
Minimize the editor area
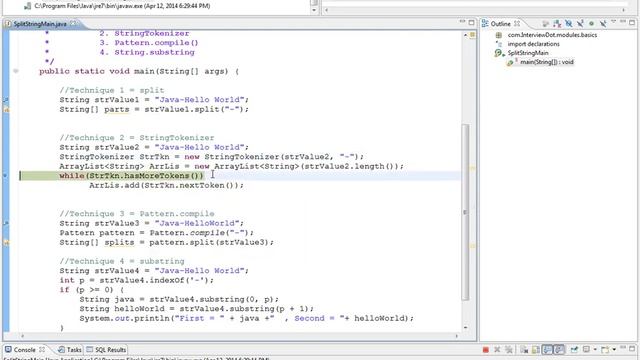pyautogui.click(x=462, y=22)
